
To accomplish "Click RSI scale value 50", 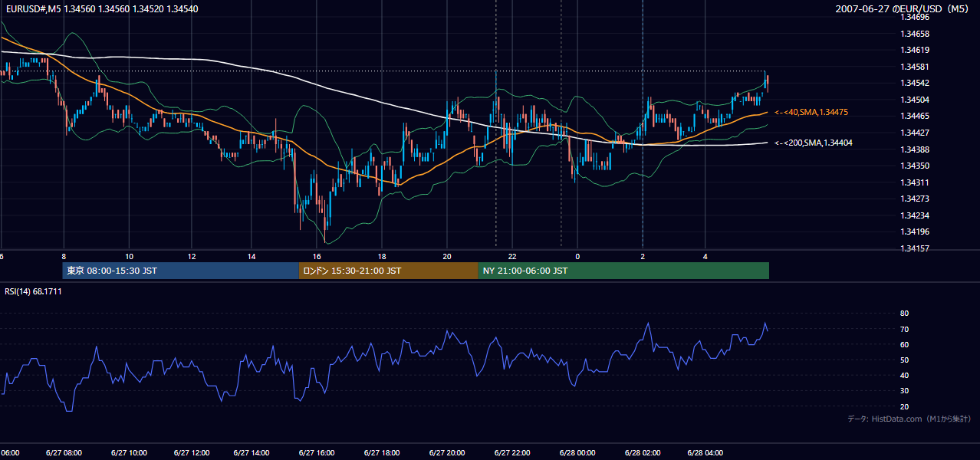I will [x=904, y=360].
